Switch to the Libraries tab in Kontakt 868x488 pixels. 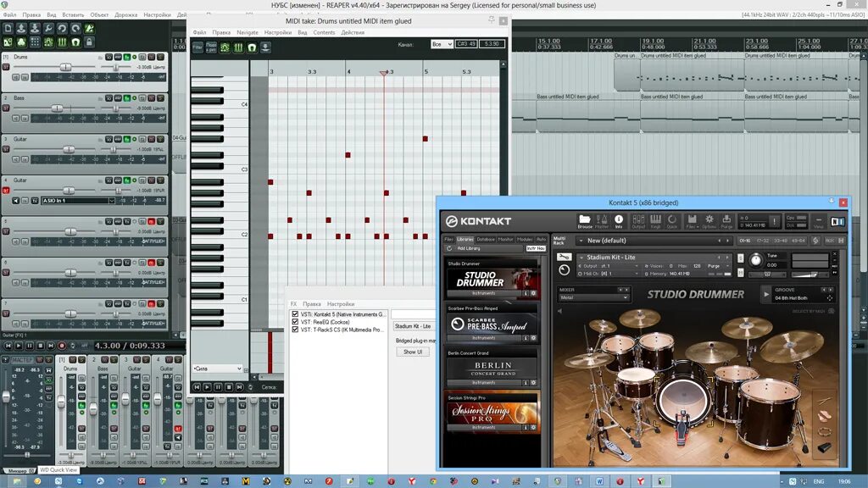click(x=465, y=239)
